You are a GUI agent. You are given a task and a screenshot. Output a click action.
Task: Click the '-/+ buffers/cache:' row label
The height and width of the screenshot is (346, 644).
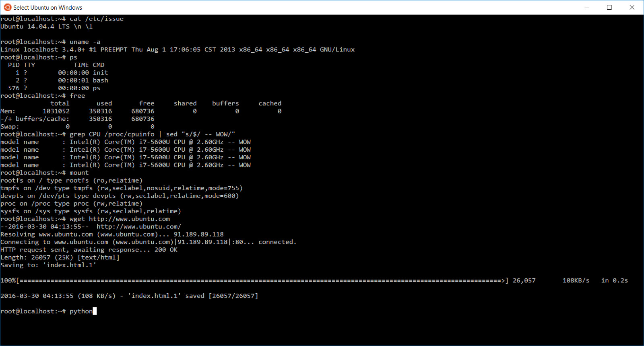click(35, 119)
